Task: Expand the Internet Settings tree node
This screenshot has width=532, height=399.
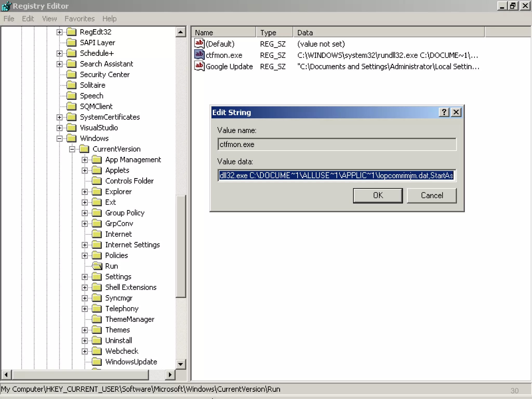Action: coord(85,245)
